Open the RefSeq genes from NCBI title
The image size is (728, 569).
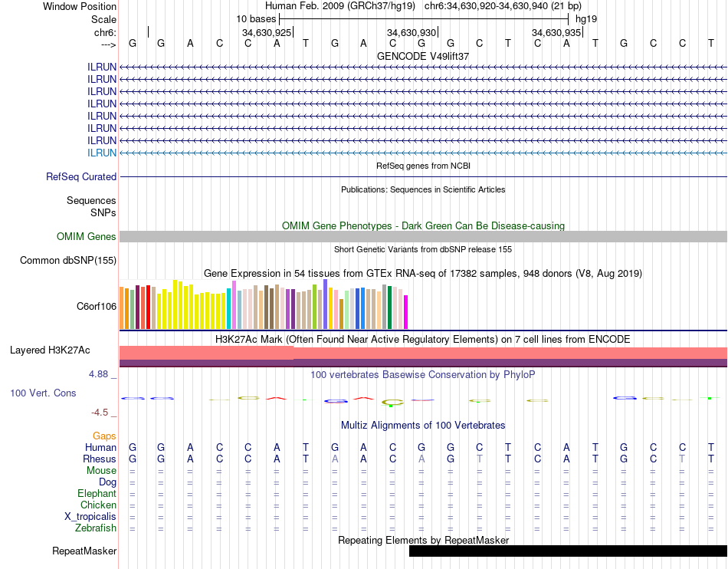(x=423, y=166)
